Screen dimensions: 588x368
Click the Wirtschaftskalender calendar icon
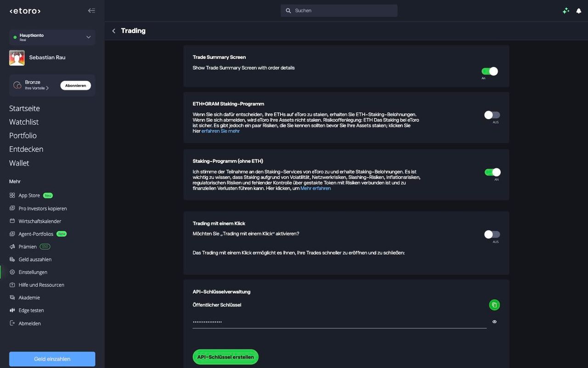pos(12,221)
